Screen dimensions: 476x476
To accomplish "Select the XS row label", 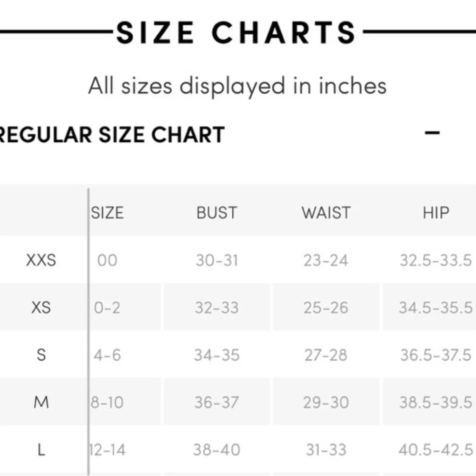I will [x=41, y=307].
